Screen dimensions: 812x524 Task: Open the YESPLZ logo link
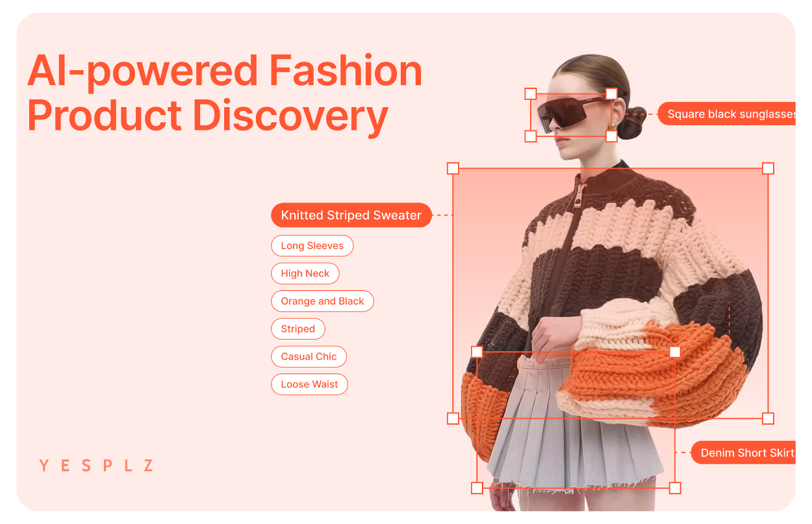pos(96,466)
